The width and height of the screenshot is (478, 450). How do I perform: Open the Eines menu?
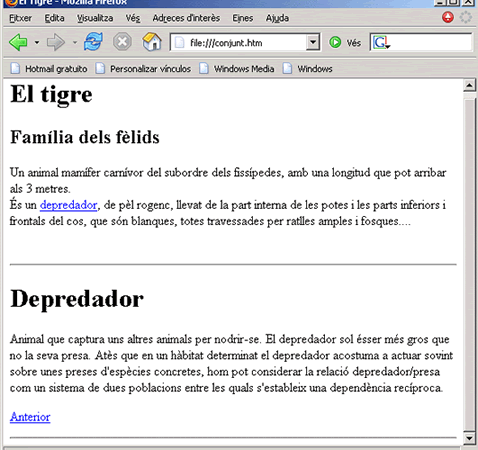tap(242, 18)
